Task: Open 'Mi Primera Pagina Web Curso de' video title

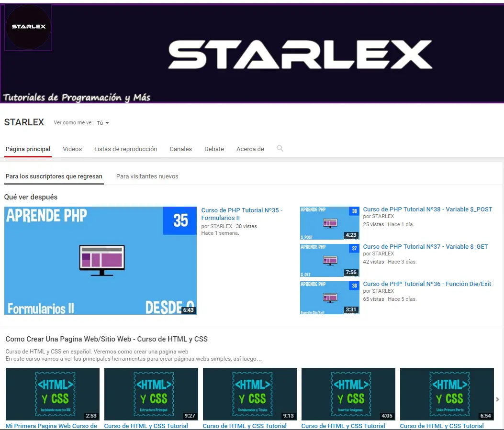Action: (51, 426)
